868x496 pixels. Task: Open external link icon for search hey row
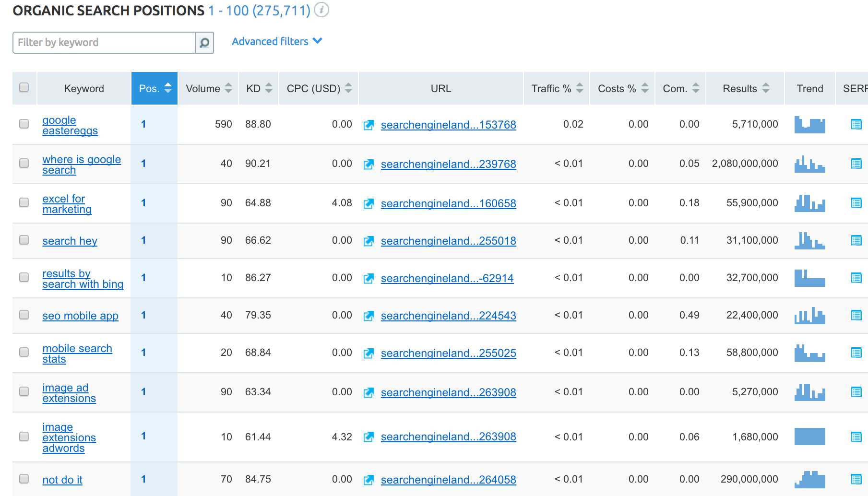(x=369, y=241)
